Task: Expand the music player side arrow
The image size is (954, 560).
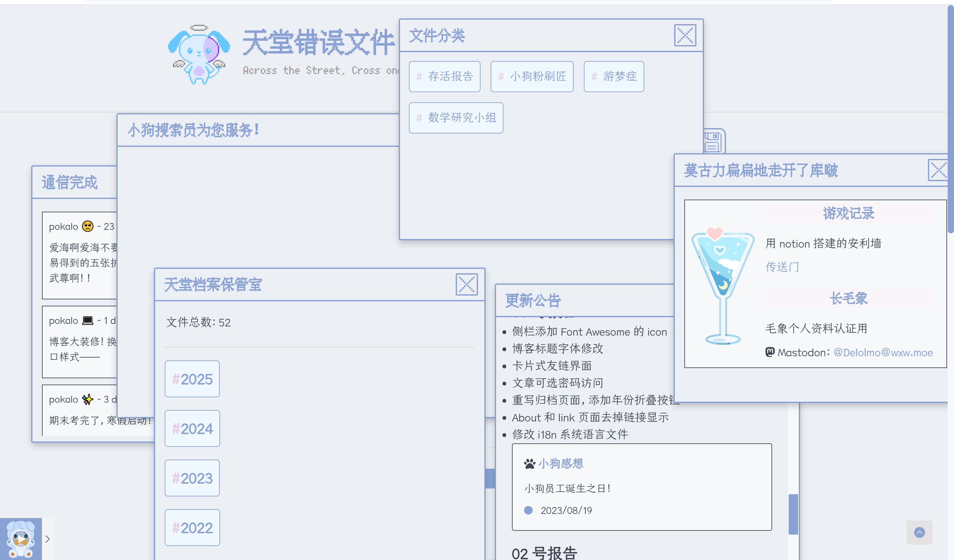Action: pyautogui.click(x=48, y=539)
